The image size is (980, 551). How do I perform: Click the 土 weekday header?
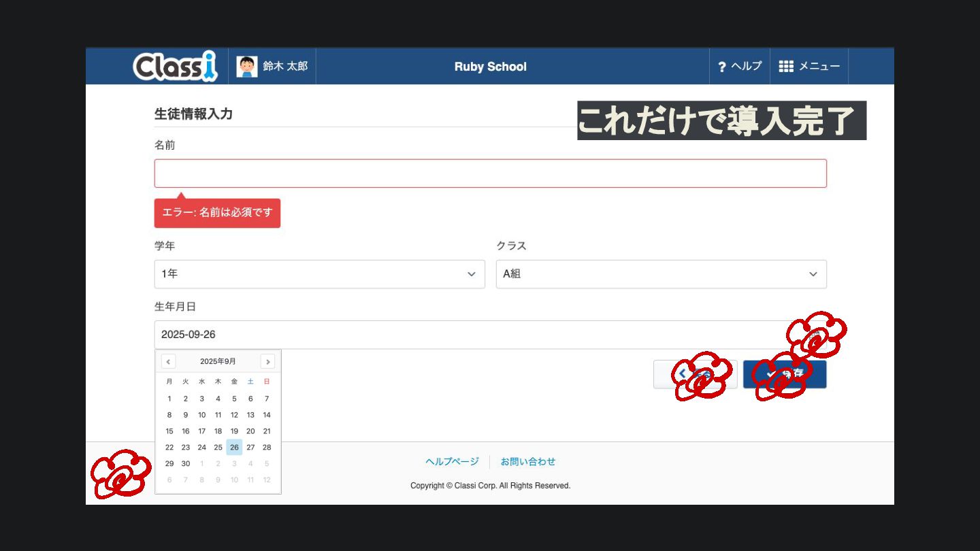250,382
